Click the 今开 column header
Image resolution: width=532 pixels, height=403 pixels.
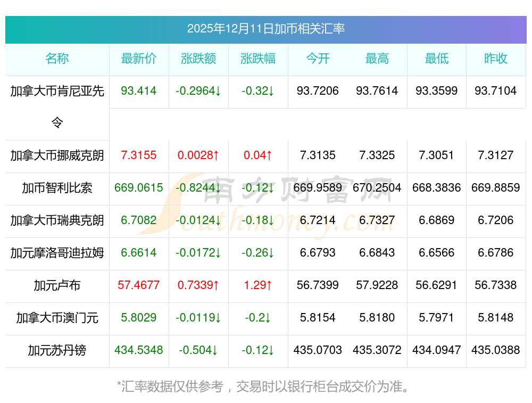pyautogui.click(x=318, y=59)
